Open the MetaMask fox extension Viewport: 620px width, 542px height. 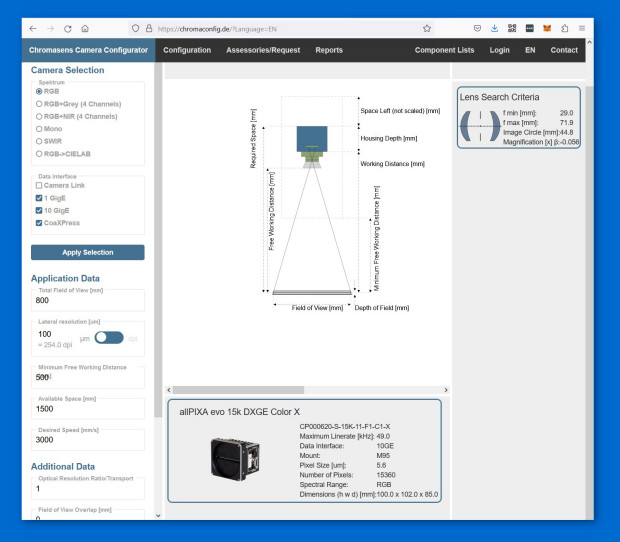547,28
